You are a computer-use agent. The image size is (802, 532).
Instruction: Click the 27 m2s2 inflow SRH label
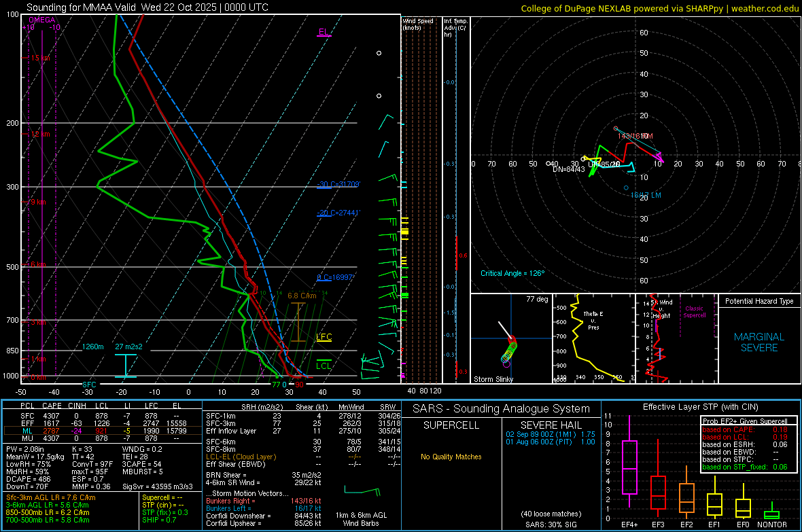coord(129,347)
